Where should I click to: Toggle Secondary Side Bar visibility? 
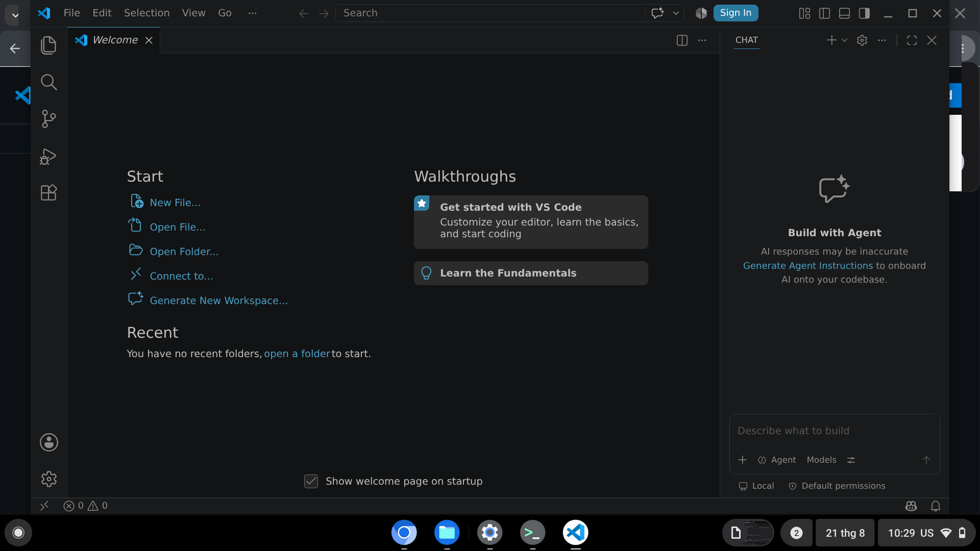tap(864, 13)
